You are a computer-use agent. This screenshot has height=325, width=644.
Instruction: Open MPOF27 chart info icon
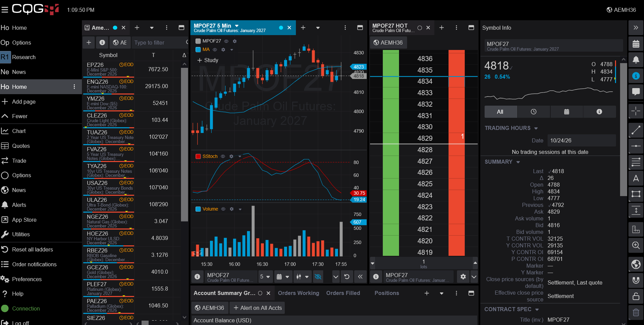pos(197,277)
